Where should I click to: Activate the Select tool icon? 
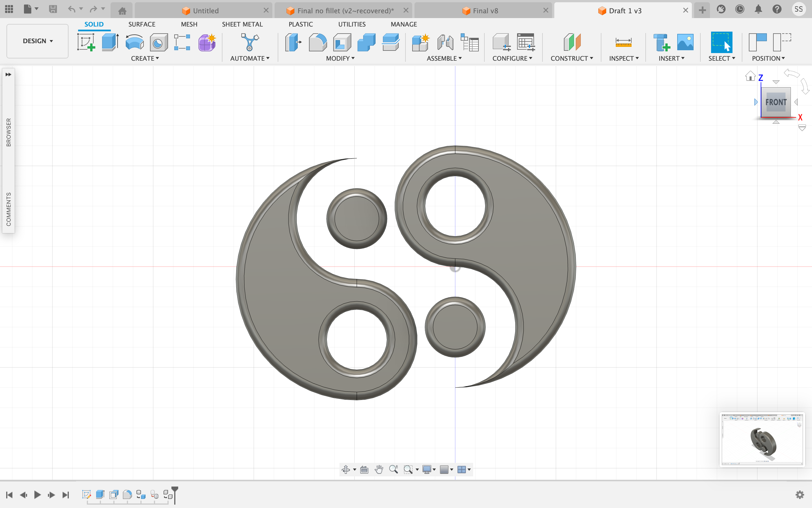[721, 42]
